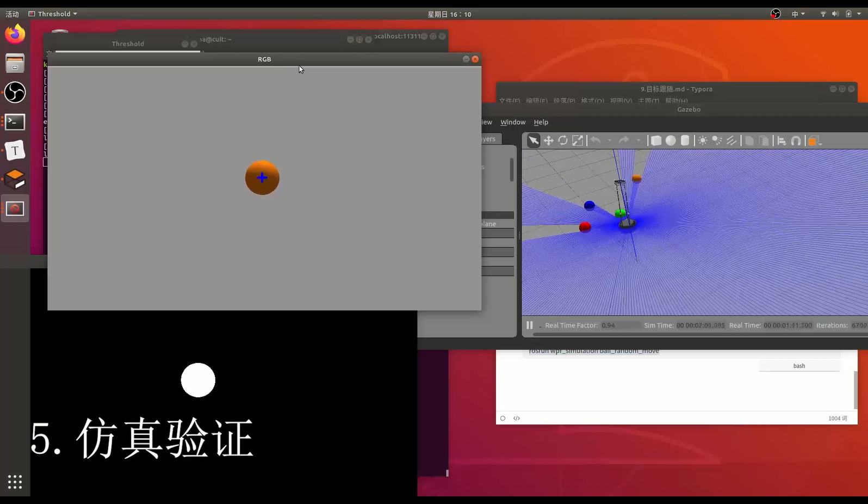Toggle Typora's sidebar circle icon
Screen dimensions: 868x504
503,419
